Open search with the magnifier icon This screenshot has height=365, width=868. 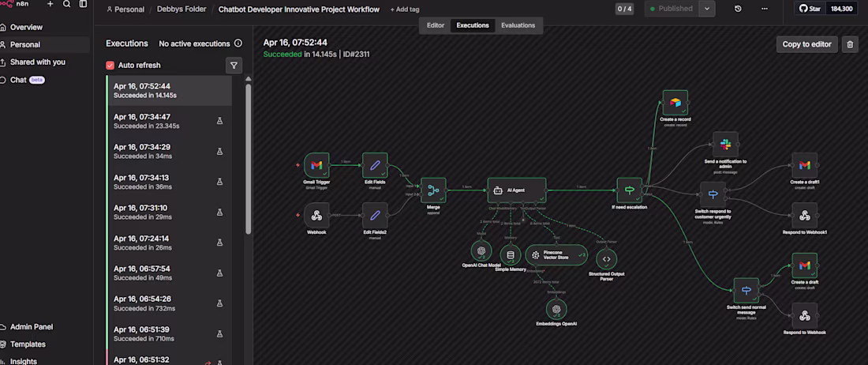66,4
